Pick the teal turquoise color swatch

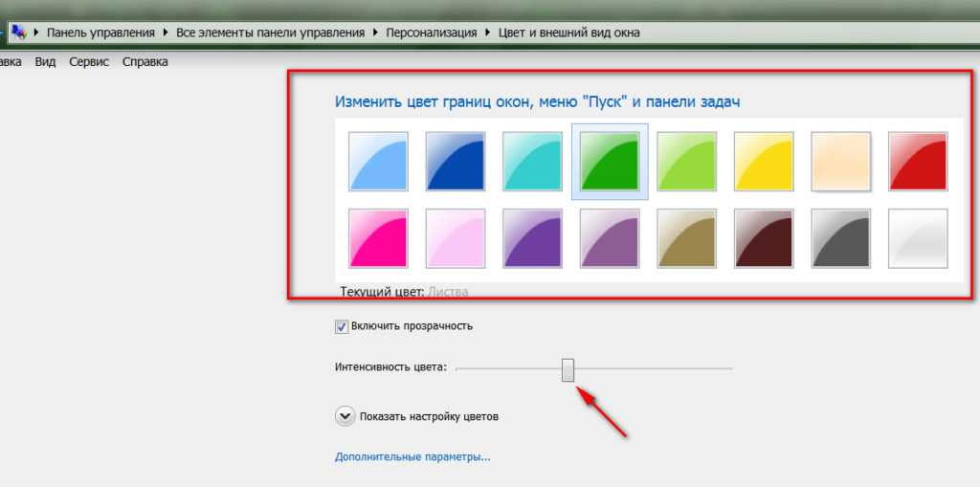(532, 162)
